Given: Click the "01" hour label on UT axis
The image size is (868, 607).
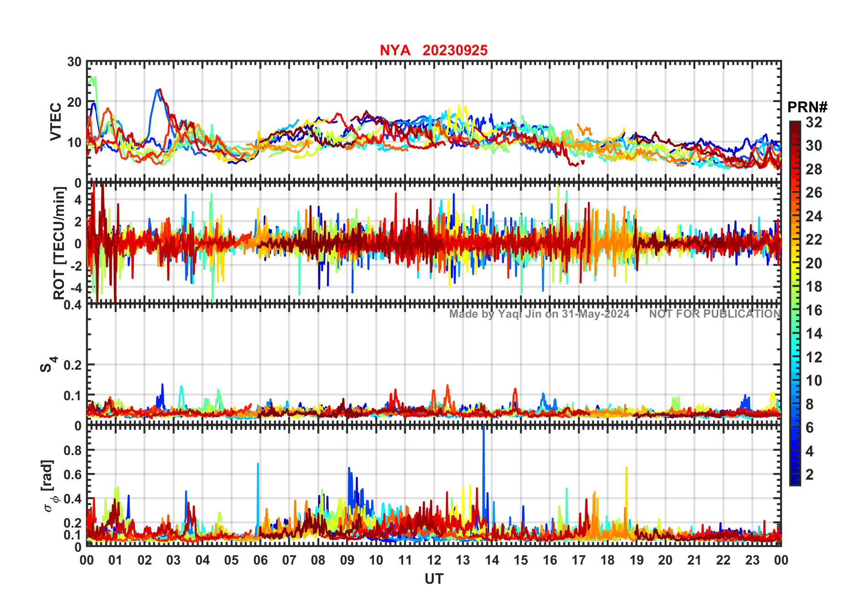Looking at the screenshot, I should 115,560.
